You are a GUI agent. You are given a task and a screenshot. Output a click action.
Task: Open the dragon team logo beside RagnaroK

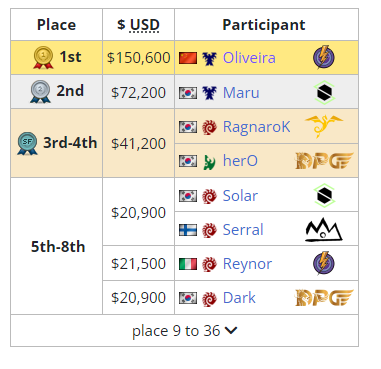pos(324,126)
